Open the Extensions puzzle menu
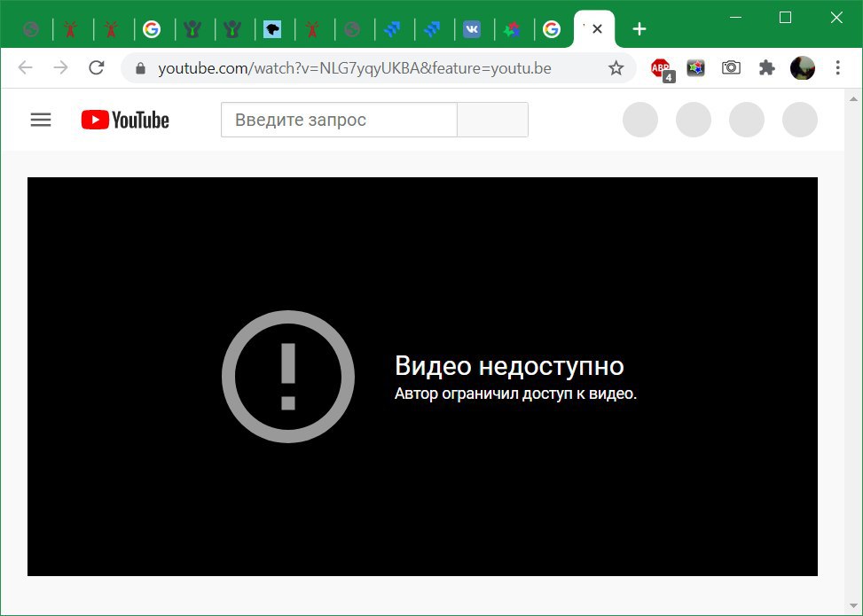This screenshot has height=616, width=863. (x=766, y=67)
